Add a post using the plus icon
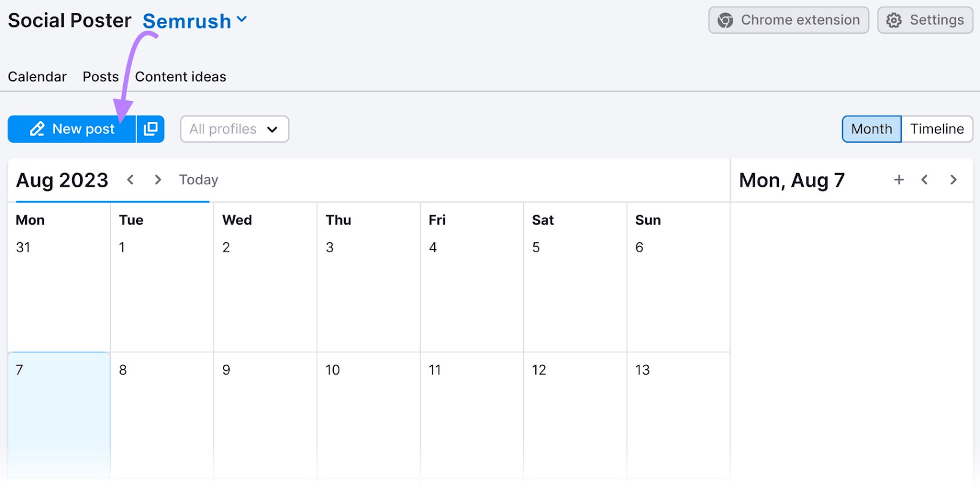The height and width of the screenshot is (489, 980). [898, 179]
